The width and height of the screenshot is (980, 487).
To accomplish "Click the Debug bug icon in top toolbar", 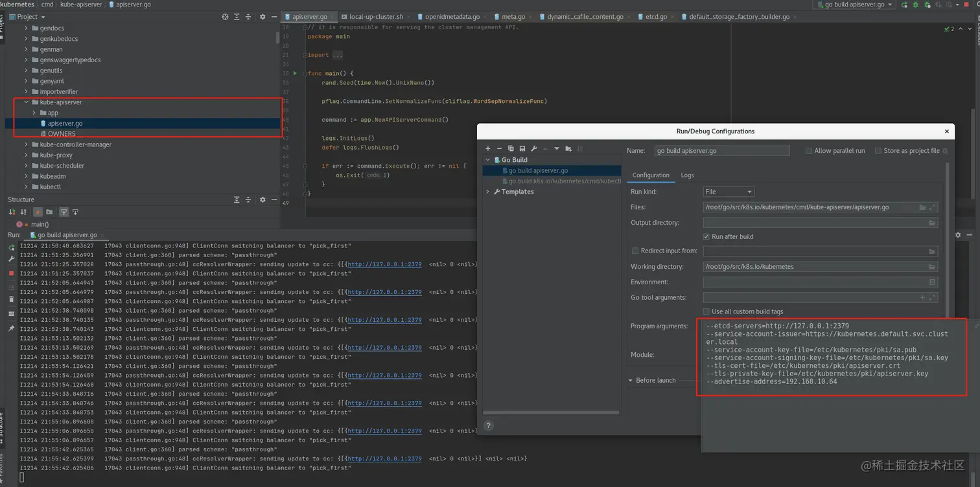I will (x=915, y=5).
